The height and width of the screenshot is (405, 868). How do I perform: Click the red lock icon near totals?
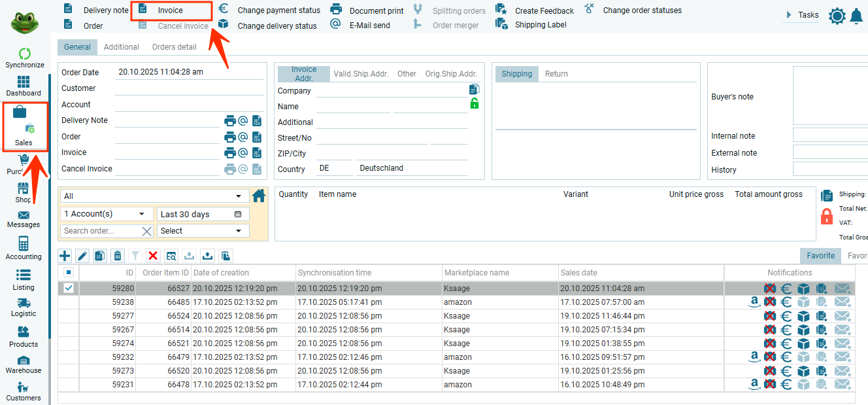click(826, 216)
